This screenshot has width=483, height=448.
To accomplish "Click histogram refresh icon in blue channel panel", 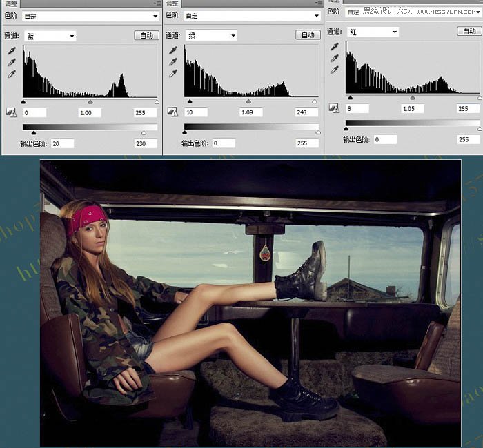I will tap(11, 112).
